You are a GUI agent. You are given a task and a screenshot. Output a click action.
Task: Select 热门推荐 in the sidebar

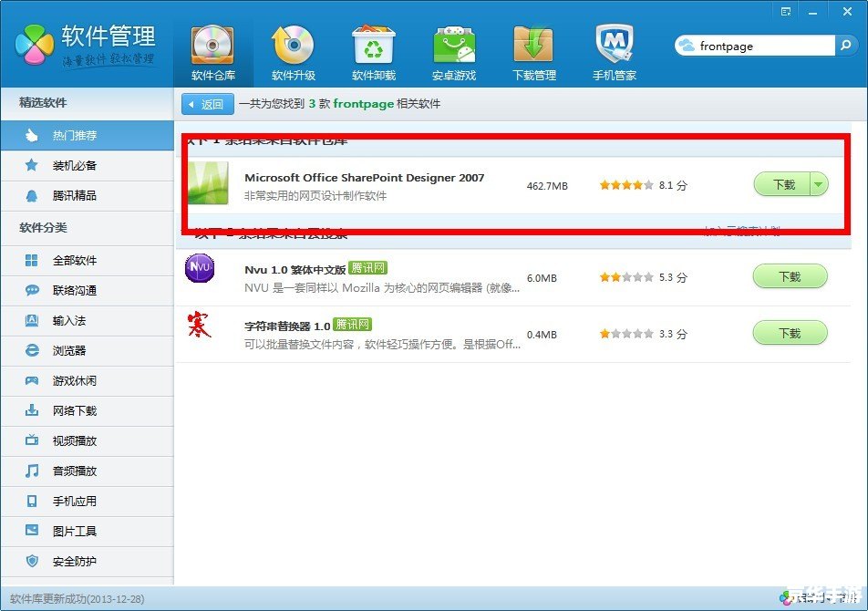(87, 136)
